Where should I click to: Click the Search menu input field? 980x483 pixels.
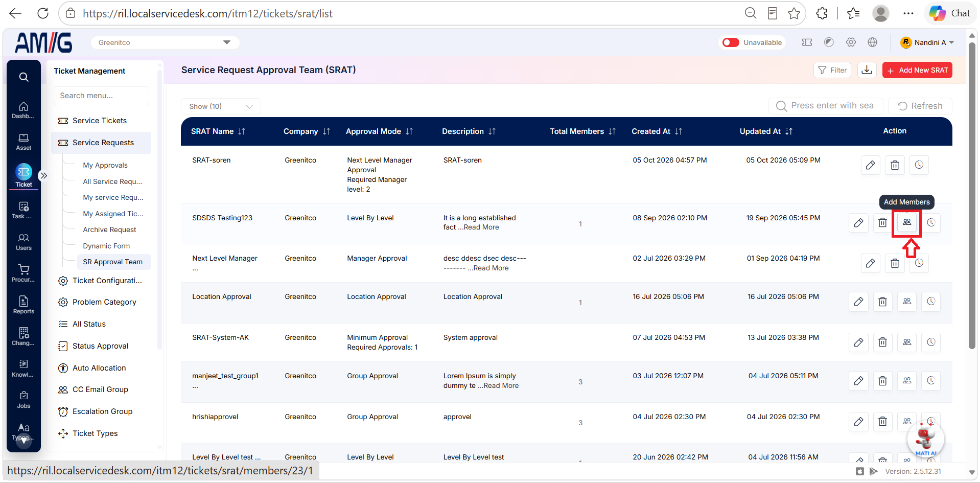pos(101,96)
